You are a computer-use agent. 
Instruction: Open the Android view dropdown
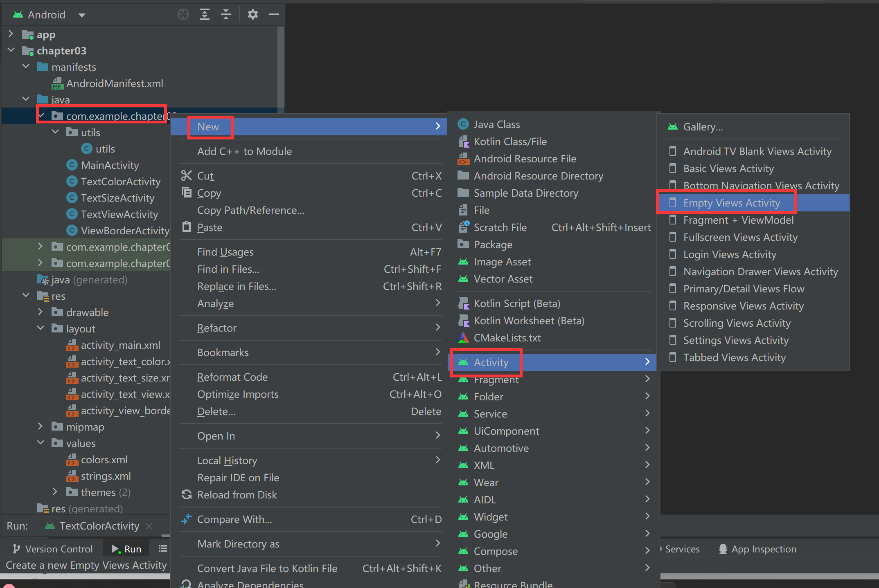pos(82,16)
